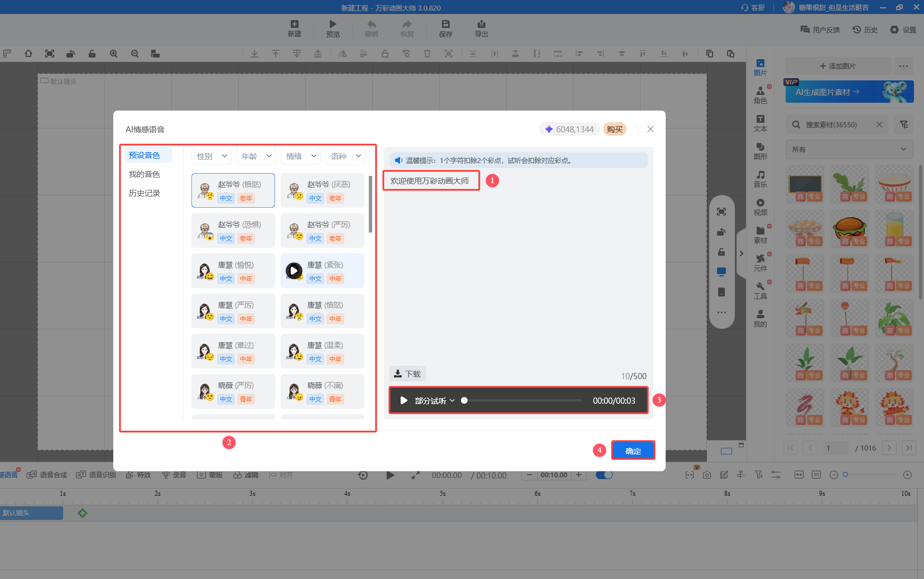This screenshot has height=579, width=924.
Task: Select voice 赵爷爷 (愤怒)
Action: (x=233, y=190)
